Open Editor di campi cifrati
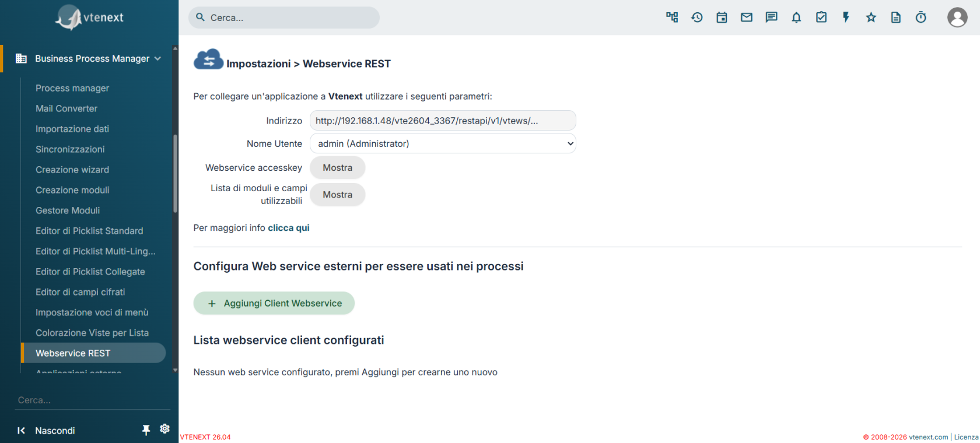The image size is (980, 443). coord(80,292)
